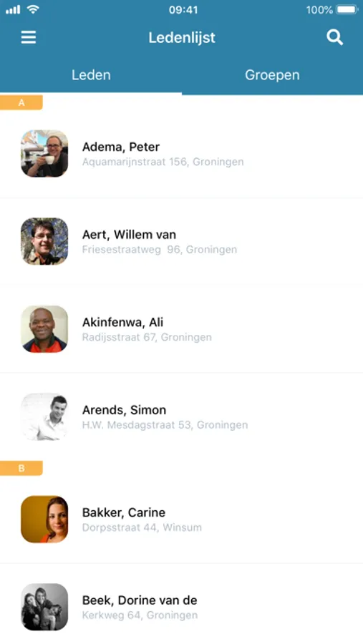Tap Ali Akinfenwa's avatar picture
363x644 pixels.
click(44, 329)
